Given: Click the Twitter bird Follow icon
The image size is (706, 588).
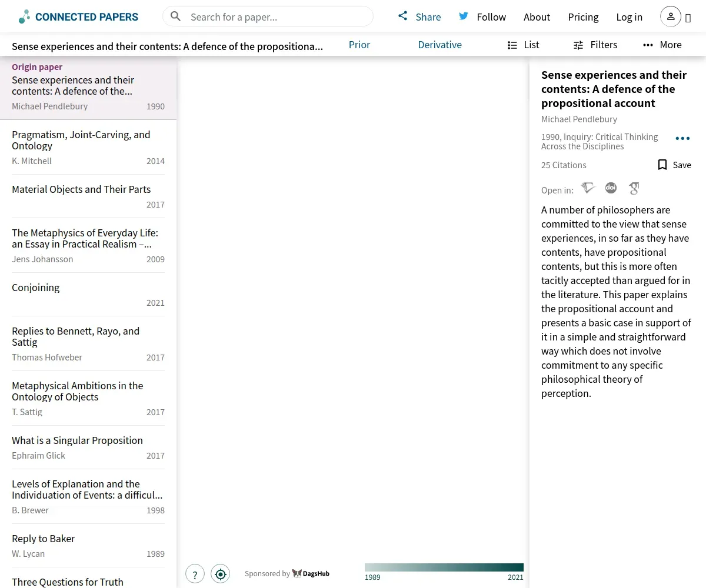Looking at the screenshot, I should [x=464, y=16].
